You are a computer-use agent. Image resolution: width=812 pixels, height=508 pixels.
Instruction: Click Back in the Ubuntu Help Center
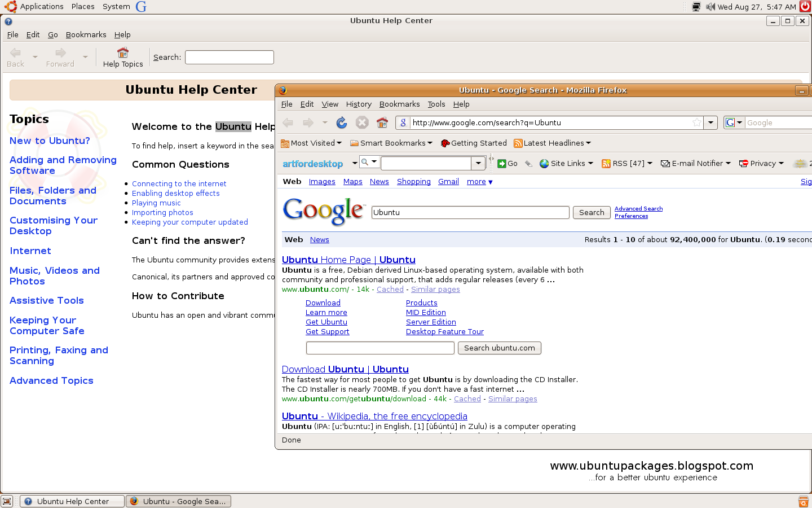coord(15,58)
